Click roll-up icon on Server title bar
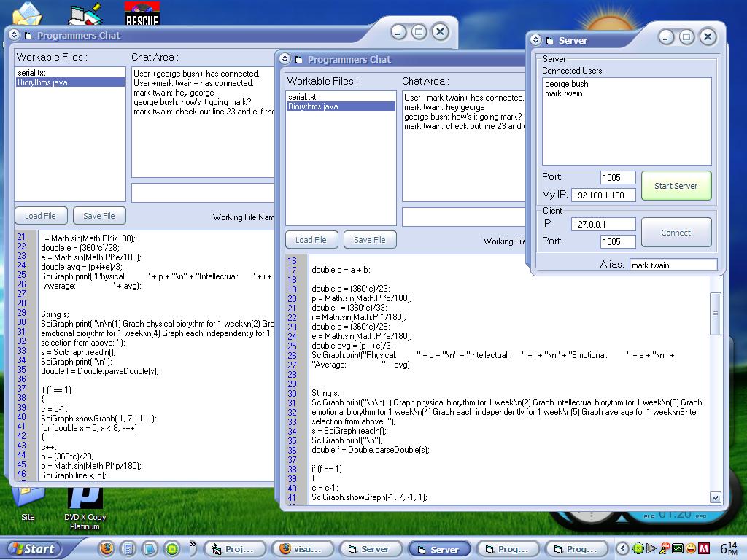 [535, 40]
